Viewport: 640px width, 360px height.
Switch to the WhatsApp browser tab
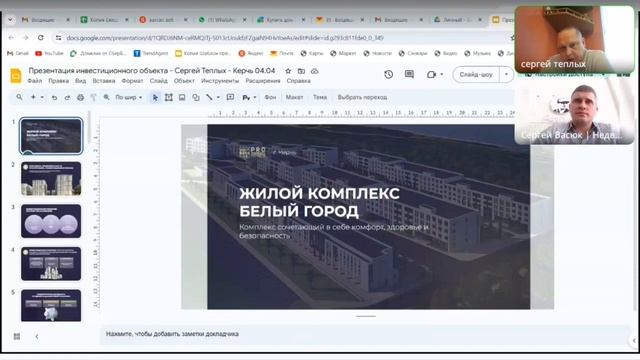pos(222,20)
